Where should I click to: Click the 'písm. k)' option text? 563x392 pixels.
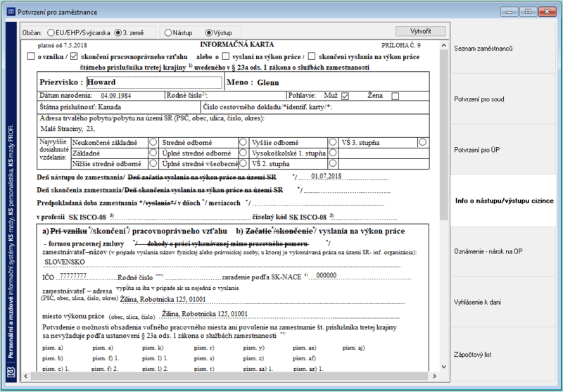(153, 348)
